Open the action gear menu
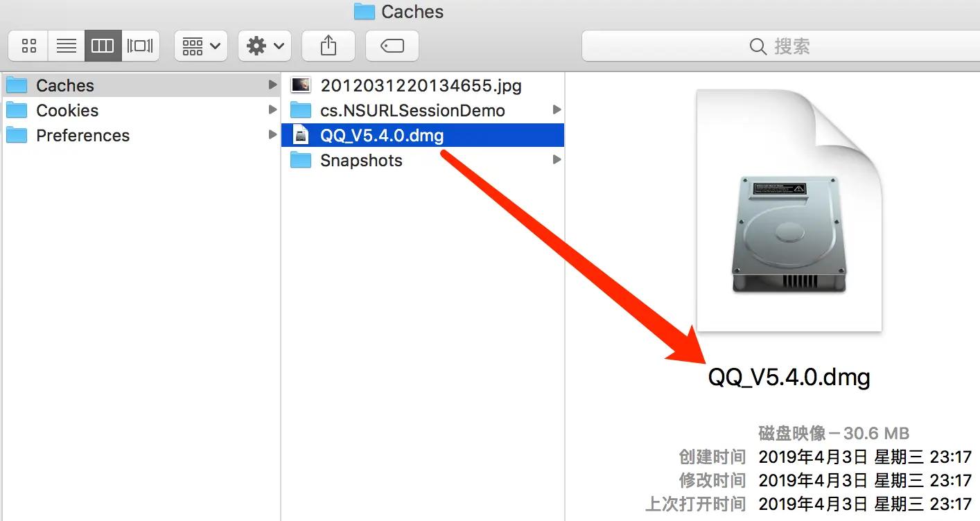Viewport: 980px width, 521px height. (265, 46)
